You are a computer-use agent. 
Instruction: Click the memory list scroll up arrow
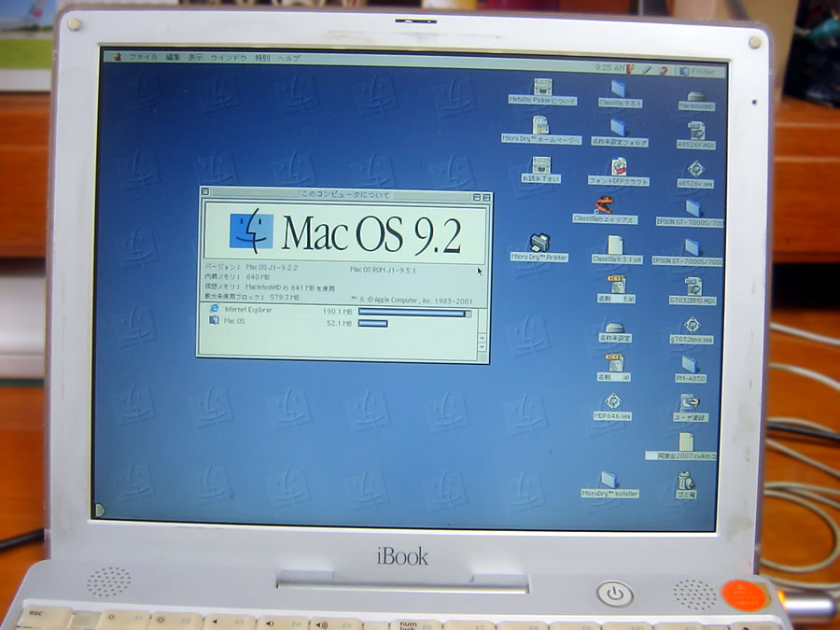click(x=482, y=338)
